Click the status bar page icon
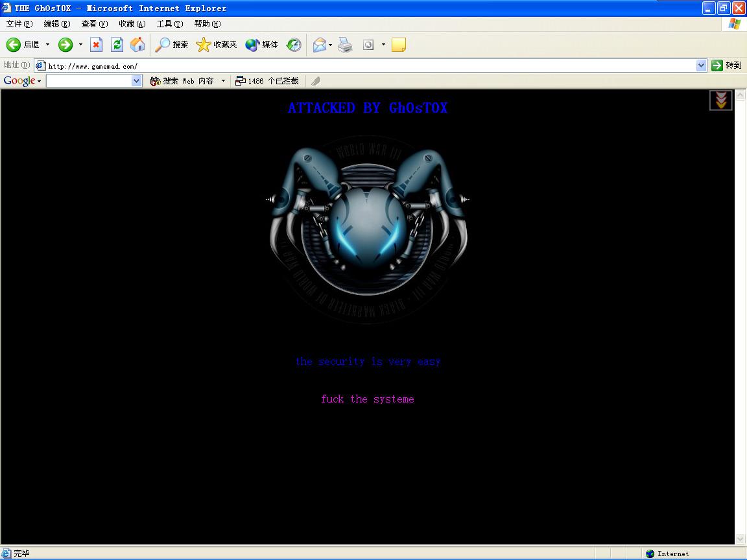Screen dimensions: 747x560 coord(6,554)
